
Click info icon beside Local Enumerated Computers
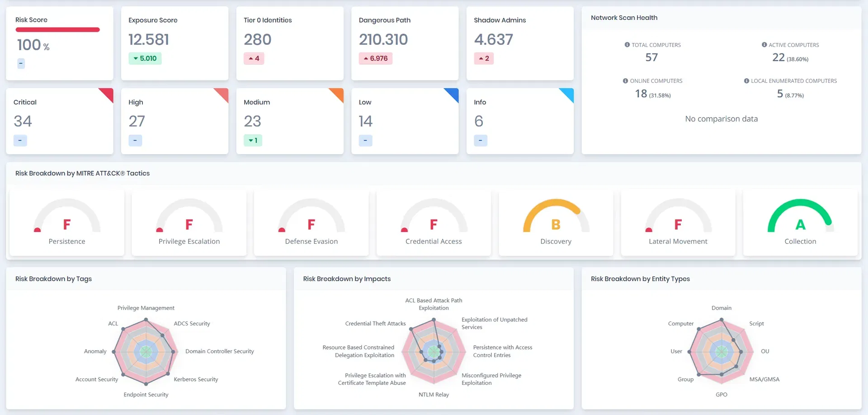(x=746, y=81)
